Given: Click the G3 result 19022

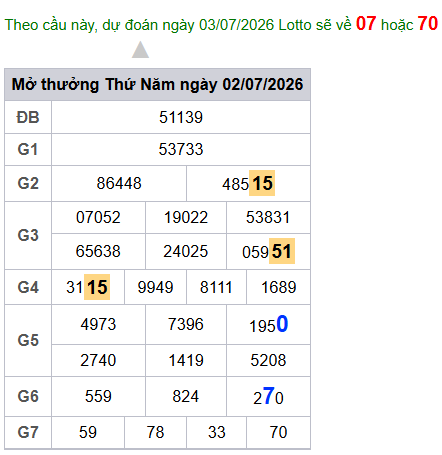Looking at the screenshot, I should pyautogui.click(x=186, y=217).
